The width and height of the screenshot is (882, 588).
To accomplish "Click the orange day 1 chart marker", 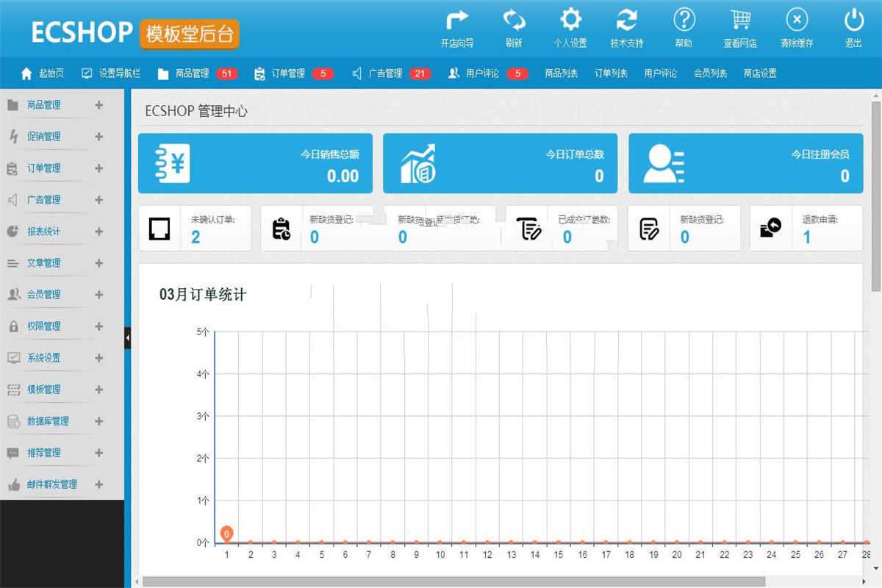I will point(227,534).
